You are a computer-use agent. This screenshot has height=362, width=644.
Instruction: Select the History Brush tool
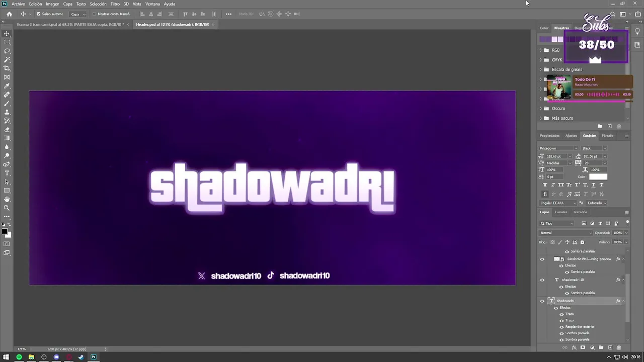7,121
